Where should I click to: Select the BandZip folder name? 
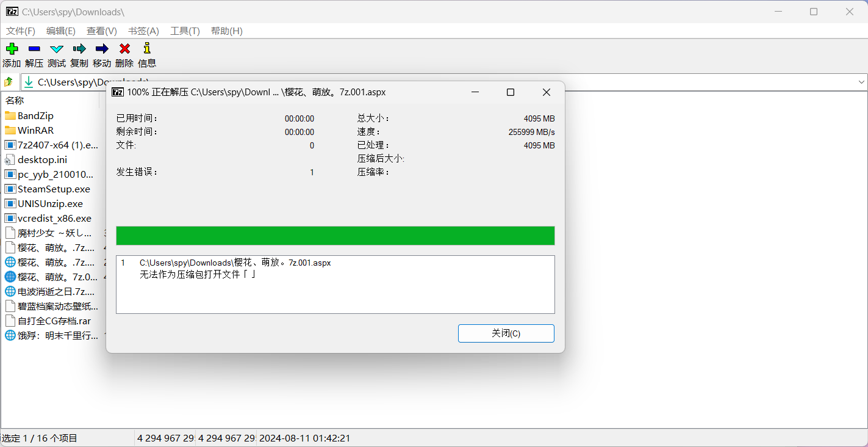[x=35, y=115]
